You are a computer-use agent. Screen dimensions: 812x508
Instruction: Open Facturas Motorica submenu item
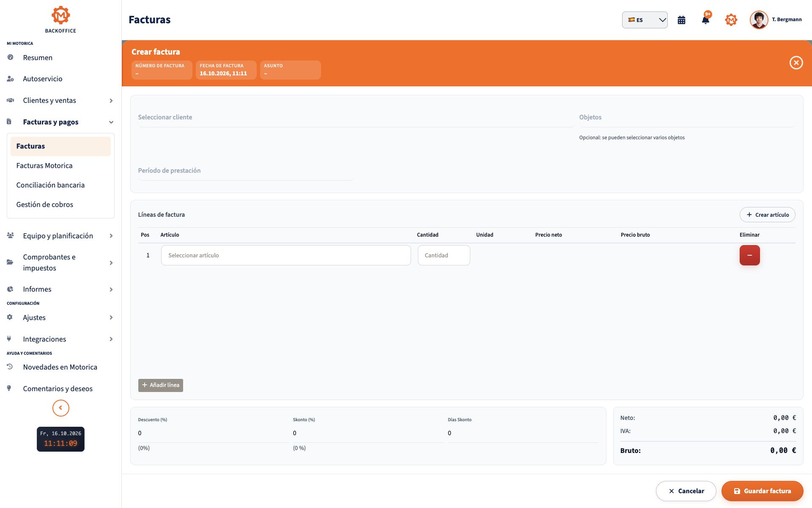coord(60,166)
